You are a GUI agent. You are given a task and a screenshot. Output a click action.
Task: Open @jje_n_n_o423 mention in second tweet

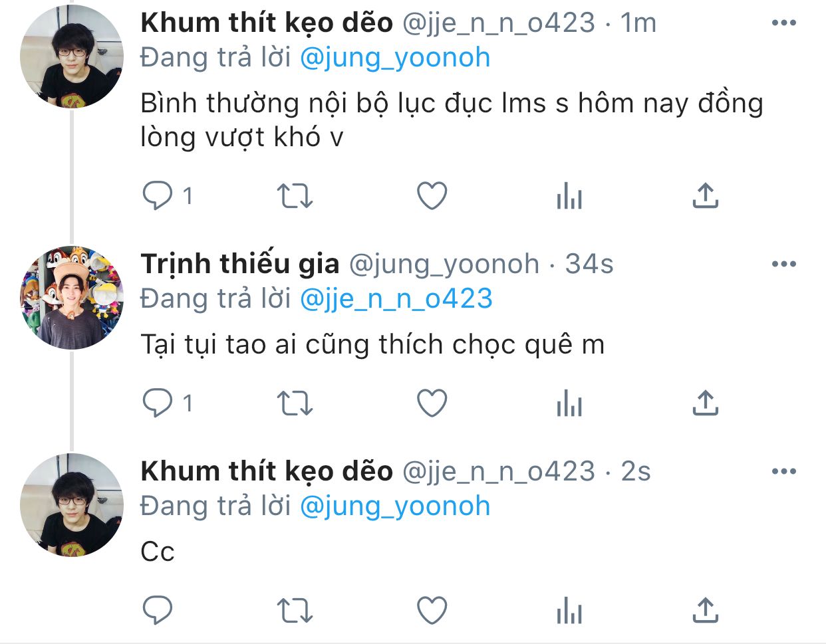(x=396, y=298)
